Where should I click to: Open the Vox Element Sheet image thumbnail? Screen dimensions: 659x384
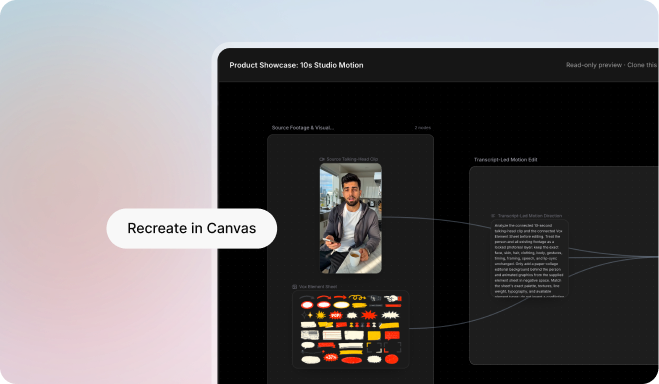click(x=351, y=329)
